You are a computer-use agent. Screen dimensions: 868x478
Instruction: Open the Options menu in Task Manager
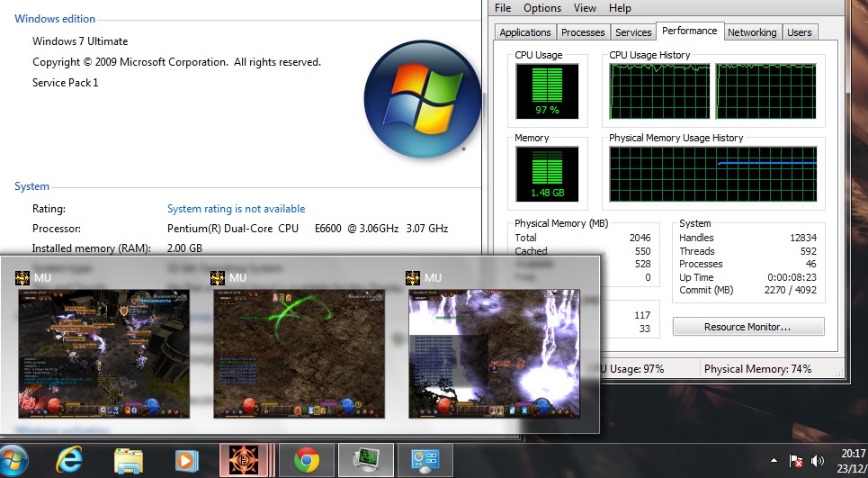tap(542, 8)
